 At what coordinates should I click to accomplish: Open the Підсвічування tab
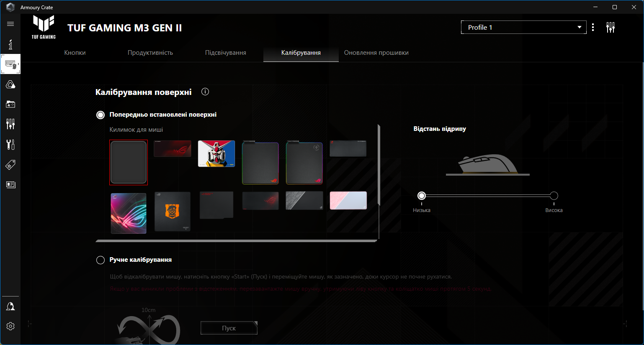click(x=226, y=53)
